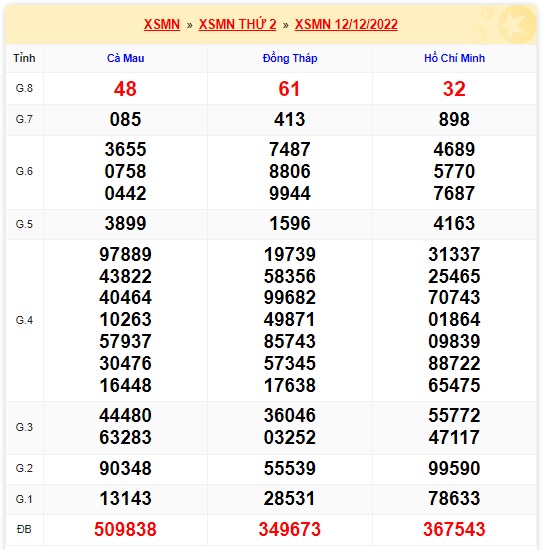Click G.5 result 3899
The width and height of the screenshot is (548, 550).
pyautogui.click(x=125, y=223)
